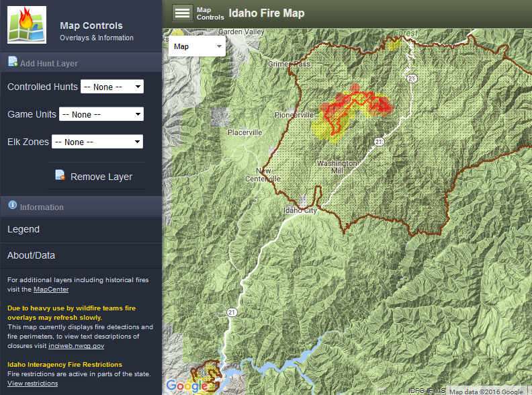Click the Grimes Pass label
The image size is (532, 395).
pos(289,64)
